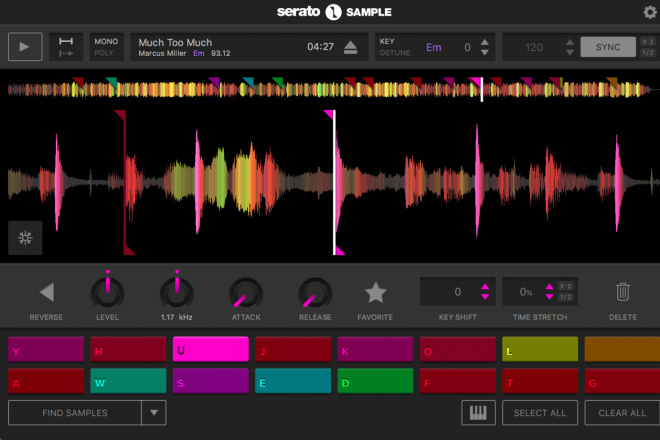Mark the sample as Favorite star

(375, 293)
